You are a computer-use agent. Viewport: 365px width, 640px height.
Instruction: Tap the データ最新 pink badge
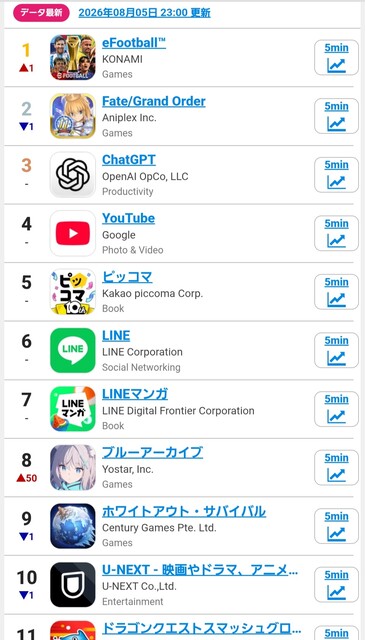point(42,13)
